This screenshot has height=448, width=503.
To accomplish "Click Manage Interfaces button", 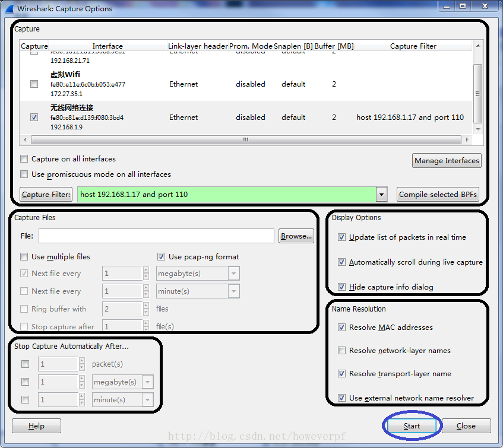I will 447,161.
